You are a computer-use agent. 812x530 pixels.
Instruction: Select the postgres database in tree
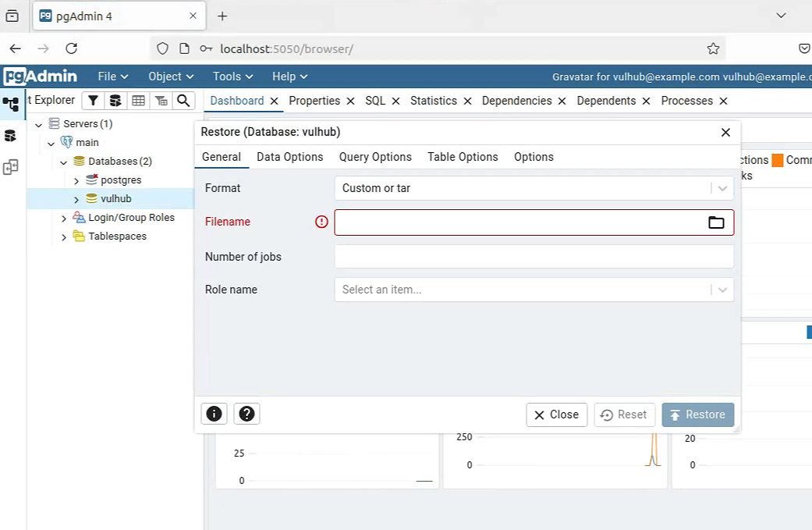(x=121, y=180)
